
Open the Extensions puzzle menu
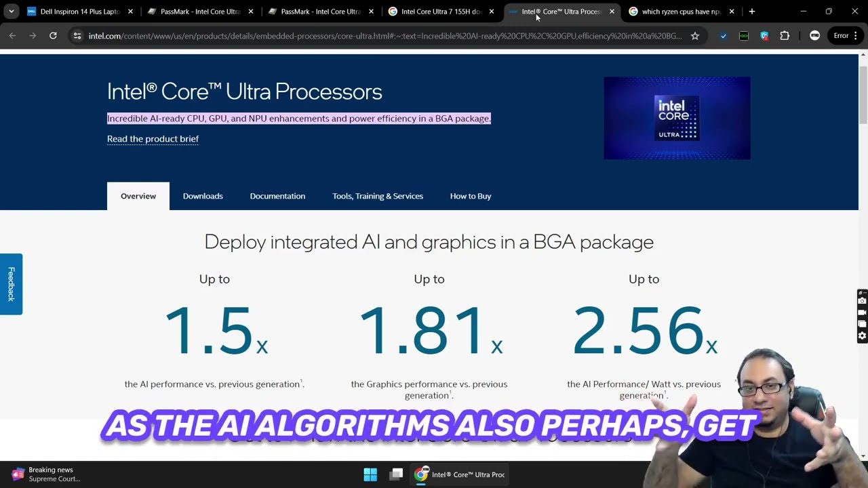coord(785,36)
